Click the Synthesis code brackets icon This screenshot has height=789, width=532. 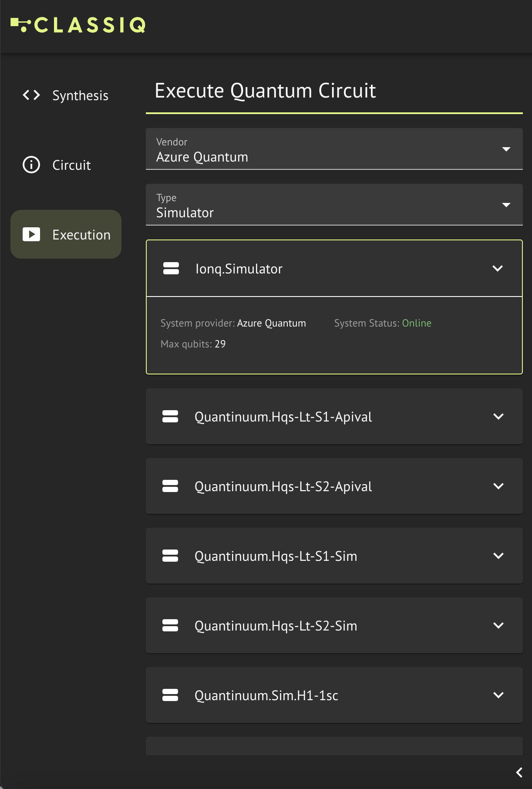(31, 95)
